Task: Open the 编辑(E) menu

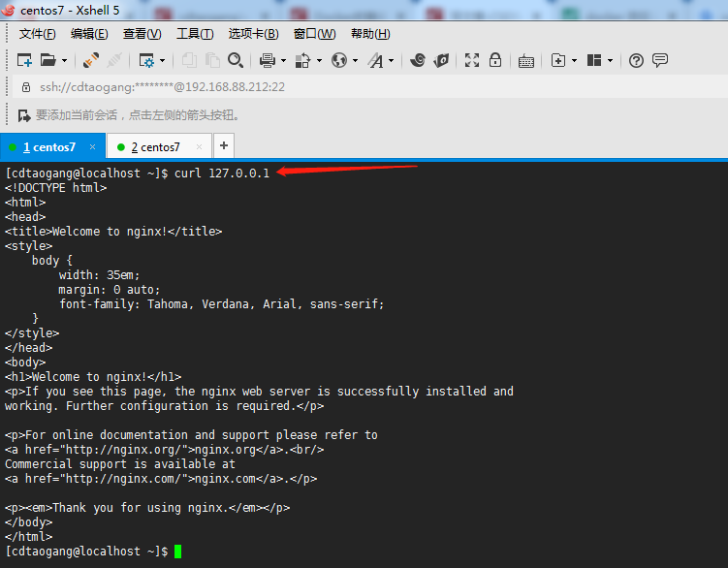Action: [x=89, y=34]
